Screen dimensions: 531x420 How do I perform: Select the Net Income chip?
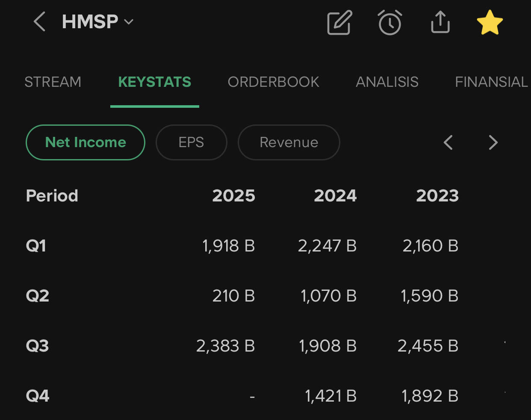[x=86, y=142]
